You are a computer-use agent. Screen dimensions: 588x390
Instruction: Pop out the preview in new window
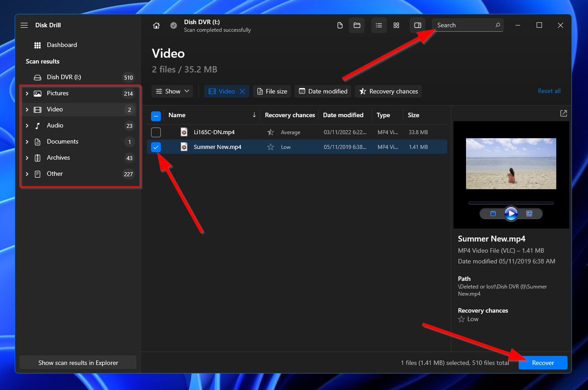(x=563, y=114)
